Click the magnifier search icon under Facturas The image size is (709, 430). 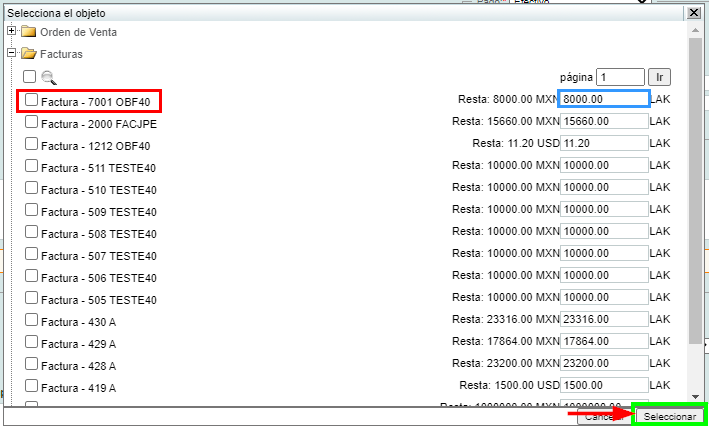click(48, 77)
